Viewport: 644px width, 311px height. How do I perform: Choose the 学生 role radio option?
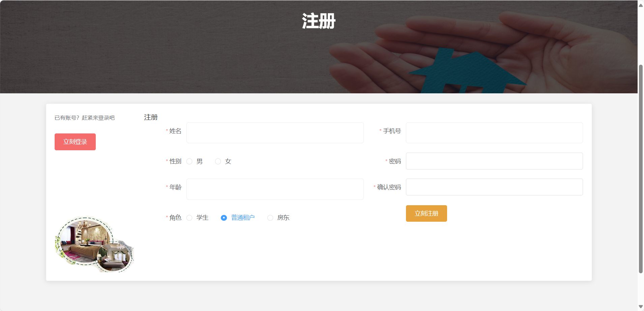point(189,218)
